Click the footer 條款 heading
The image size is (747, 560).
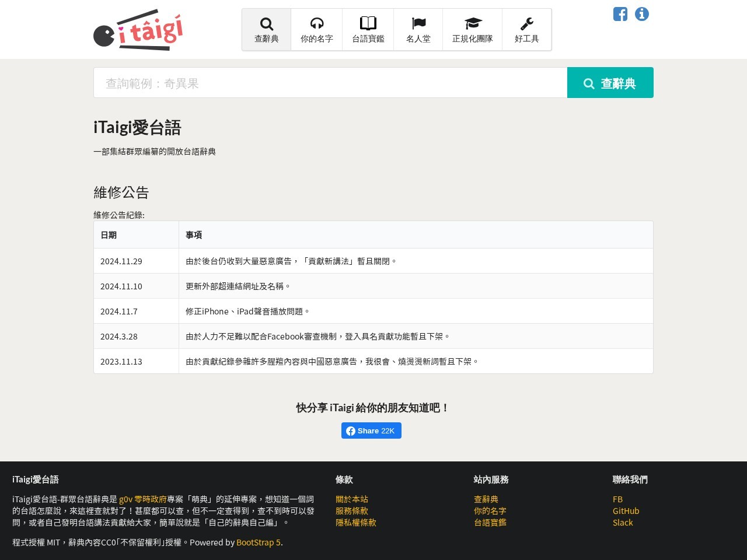tap(344, 480)
